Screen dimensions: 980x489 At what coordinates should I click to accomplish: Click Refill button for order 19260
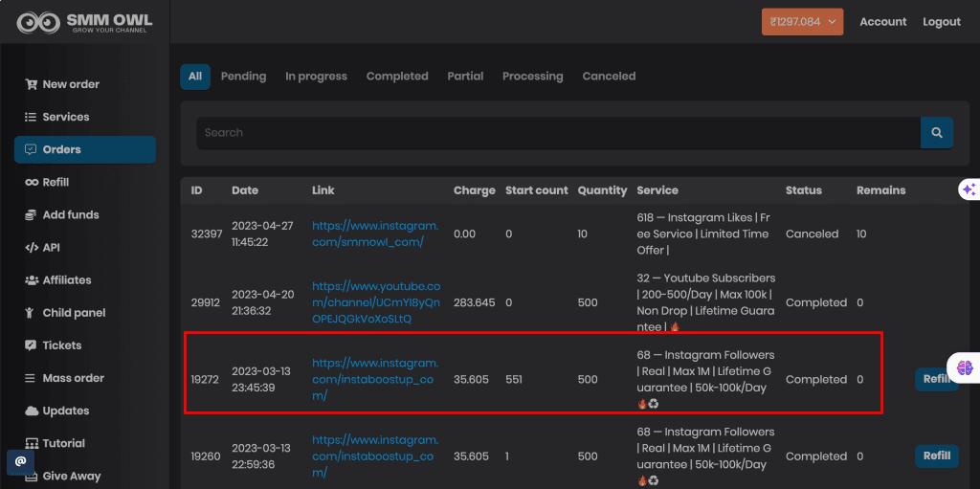(936, 456)
